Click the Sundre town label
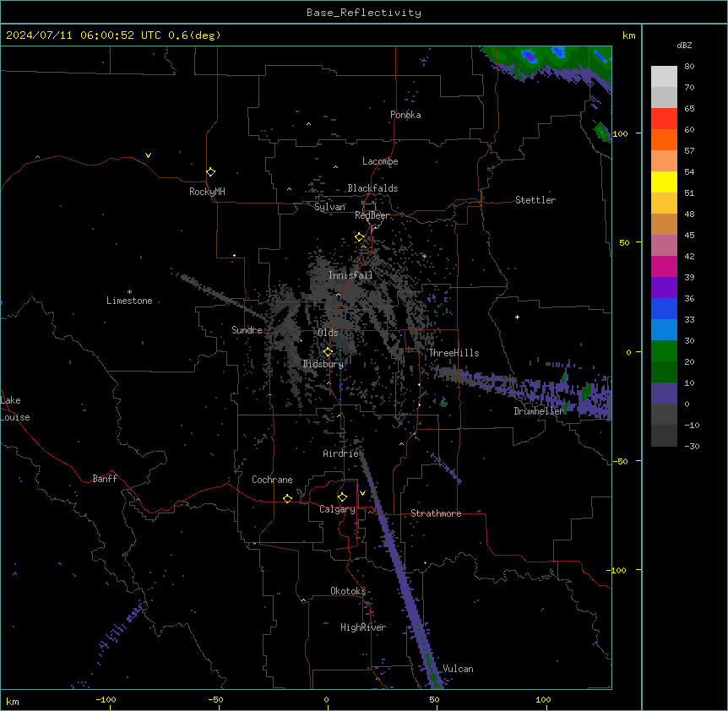Image resolution: width=728 pixels, height=711 pixels. (247, 330)
